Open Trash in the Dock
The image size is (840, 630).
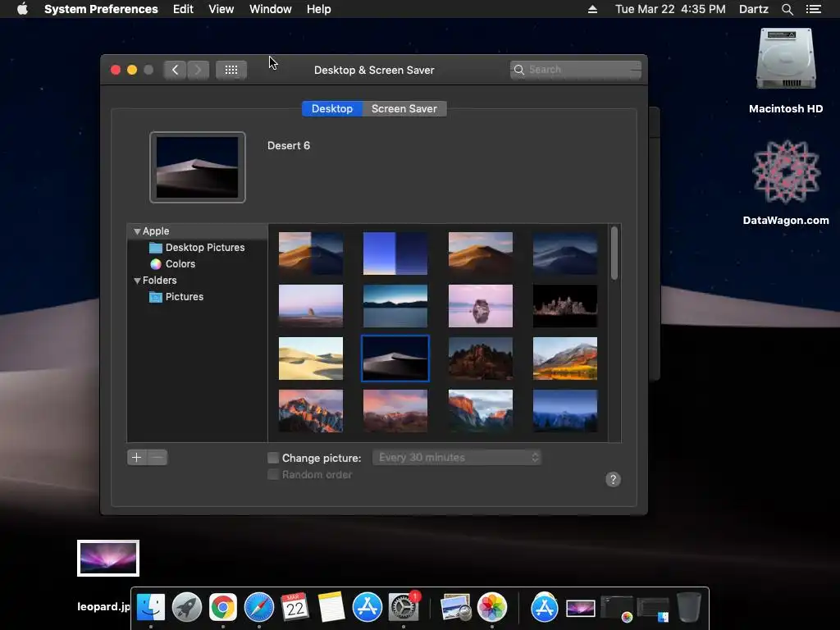click(x=689, y=607)
